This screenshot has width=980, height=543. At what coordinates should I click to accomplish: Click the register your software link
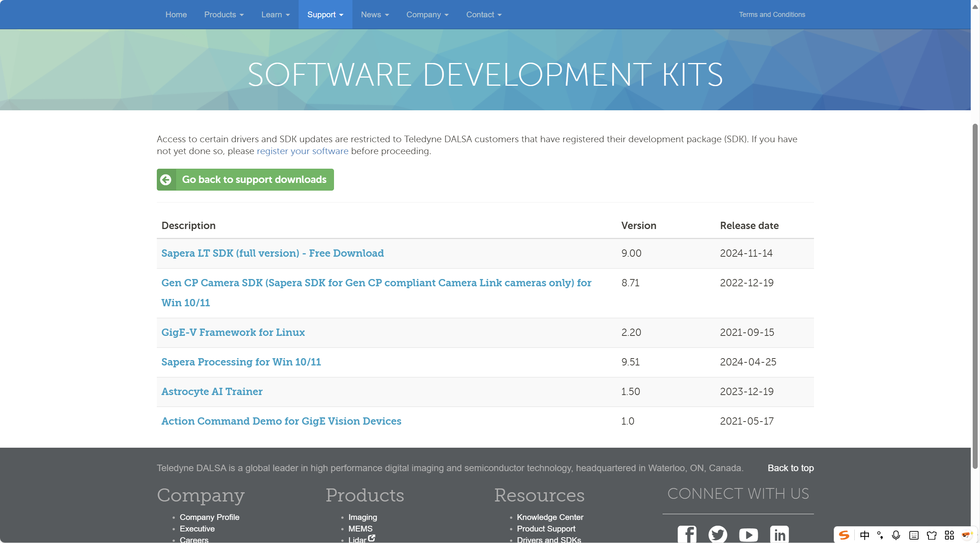[302, 151]
